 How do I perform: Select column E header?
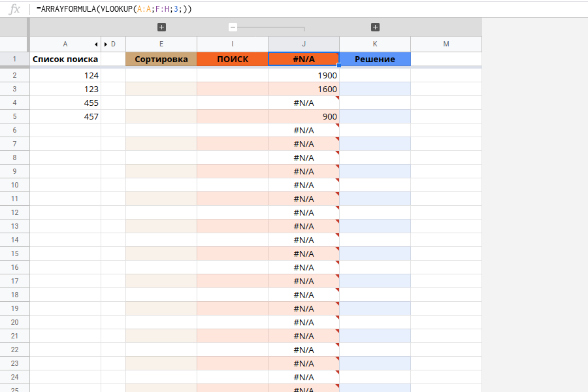pyautogui.click(x=161, y=44)
